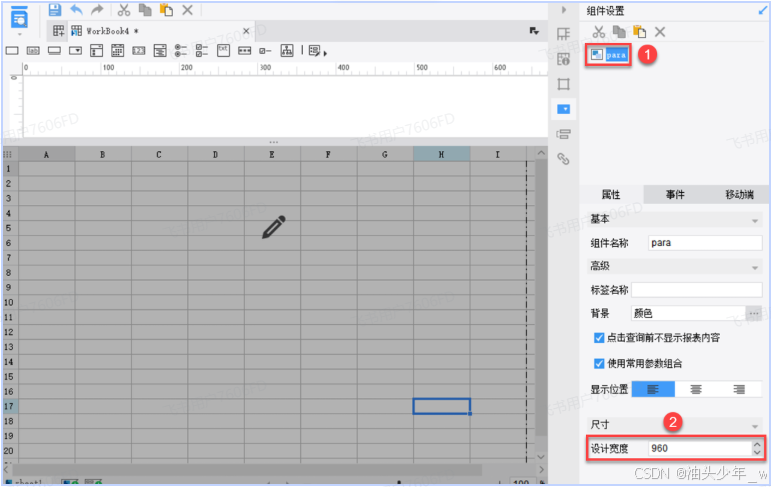Image resolution: width=771 pixels, height=487 pixels.
Task: Open the cell attributes sidebar icon
Action: coord(563,59)
